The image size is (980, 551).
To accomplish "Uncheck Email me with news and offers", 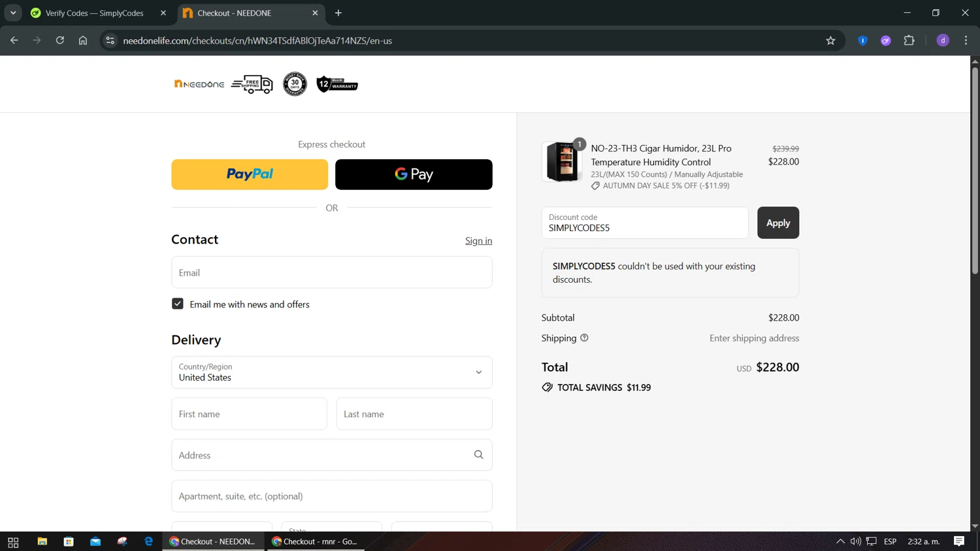I will (178, 304).
